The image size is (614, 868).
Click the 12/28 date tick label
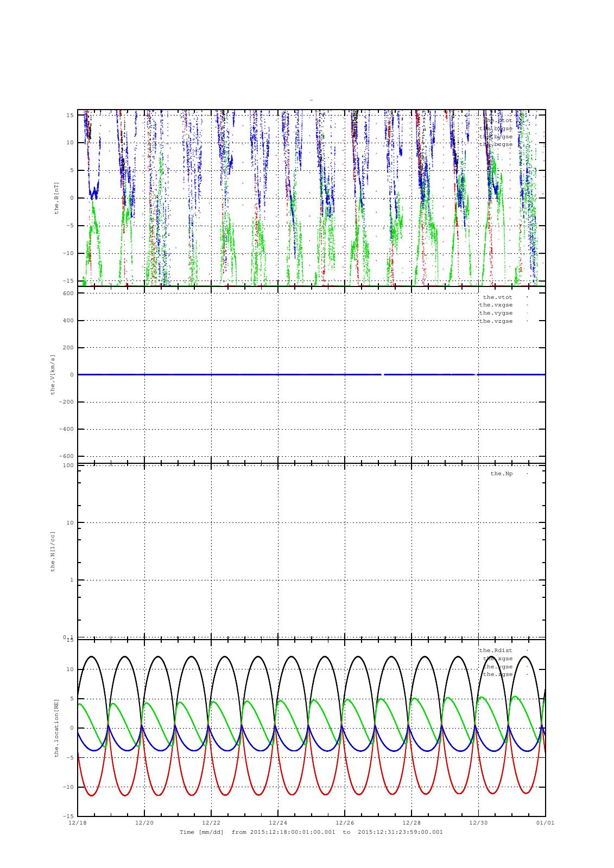(412, 823)
